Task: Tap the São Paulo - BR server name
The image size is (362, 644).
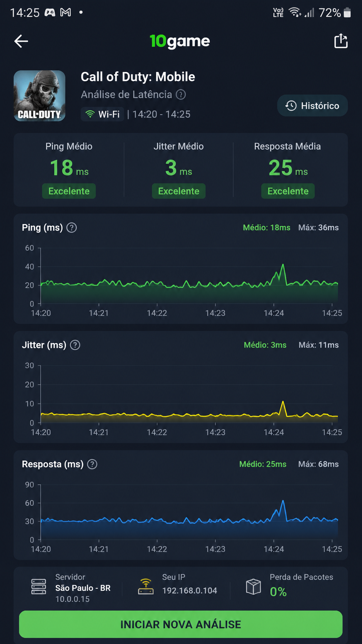Action: pos(83,588)
